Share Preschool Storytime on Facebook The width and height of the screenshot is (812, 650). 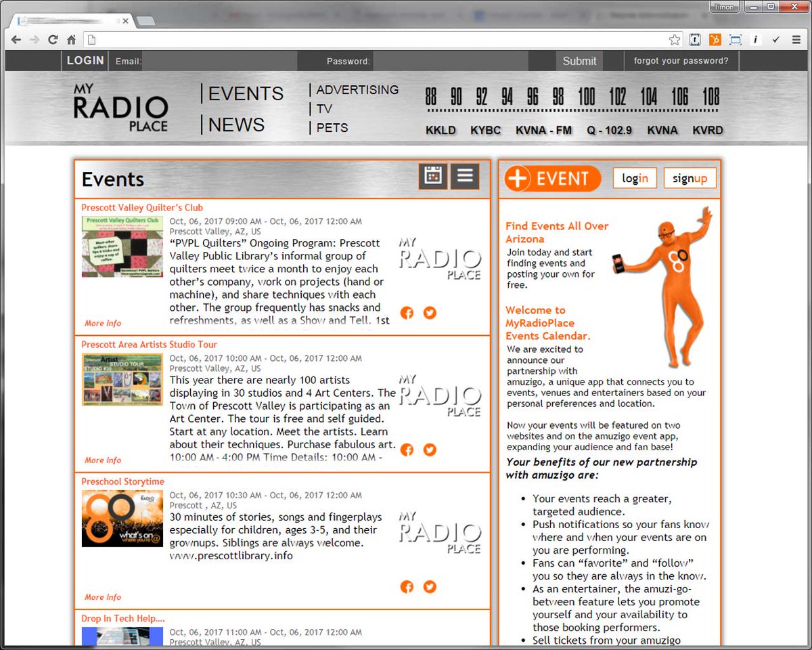(x=407, y=586)
